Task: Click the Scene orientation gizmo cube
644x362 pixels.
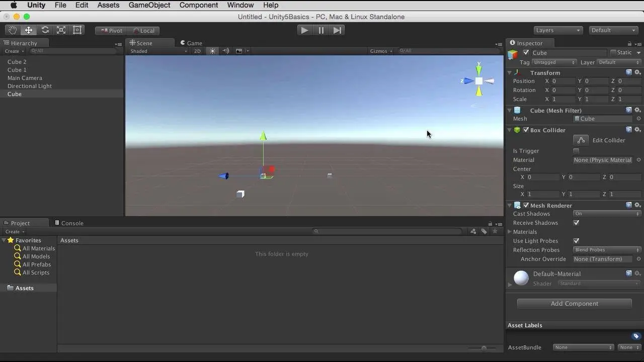Action: pos(478,81)
